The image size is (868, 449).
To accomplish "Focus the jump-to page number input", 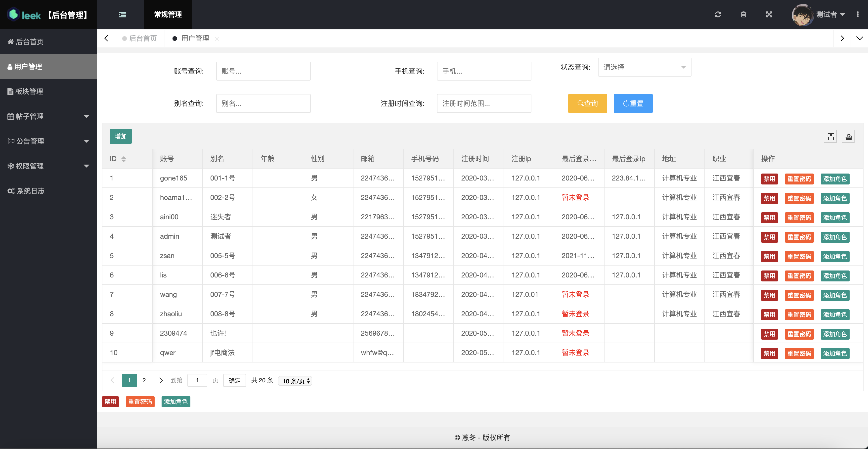I will coord(197,380).
